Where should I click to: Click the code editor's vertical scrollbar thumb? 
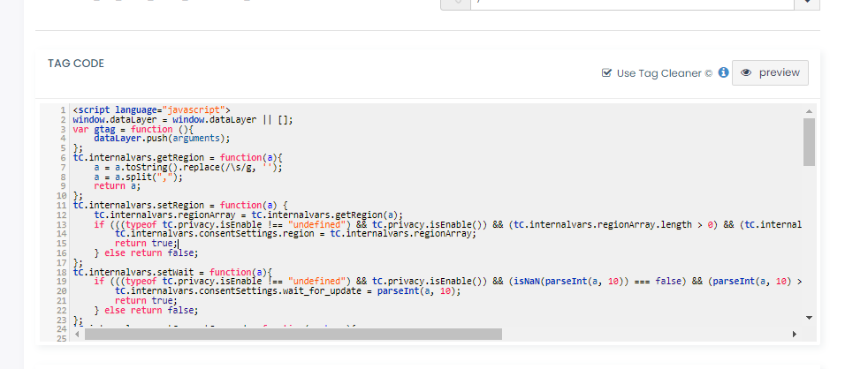tap(809, 141)
